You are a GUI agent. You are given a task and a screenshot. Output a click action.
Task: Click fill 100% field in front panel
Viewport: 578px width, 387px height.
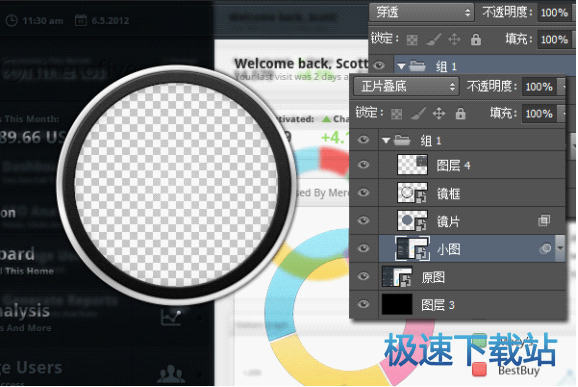coord(541,114)
